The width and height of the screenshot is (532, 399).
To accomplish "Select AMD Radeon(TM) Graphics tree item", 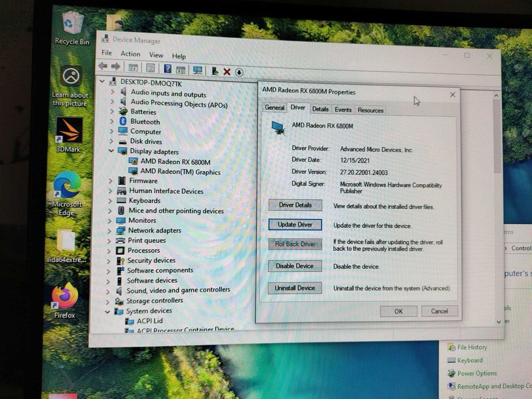I will 174,172.
